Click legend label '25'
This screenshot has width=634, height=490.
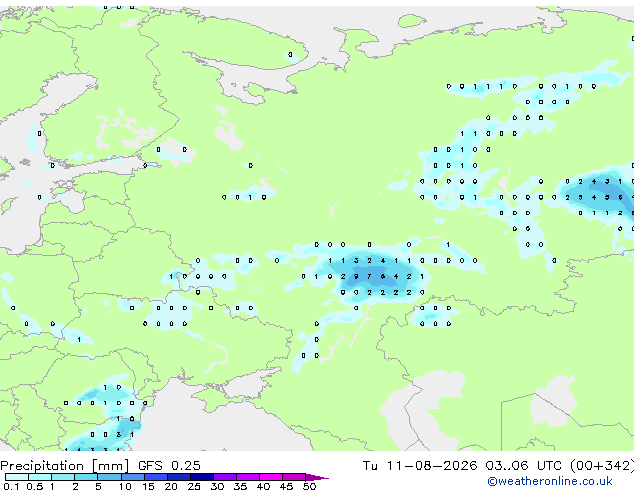click(194, 486)
